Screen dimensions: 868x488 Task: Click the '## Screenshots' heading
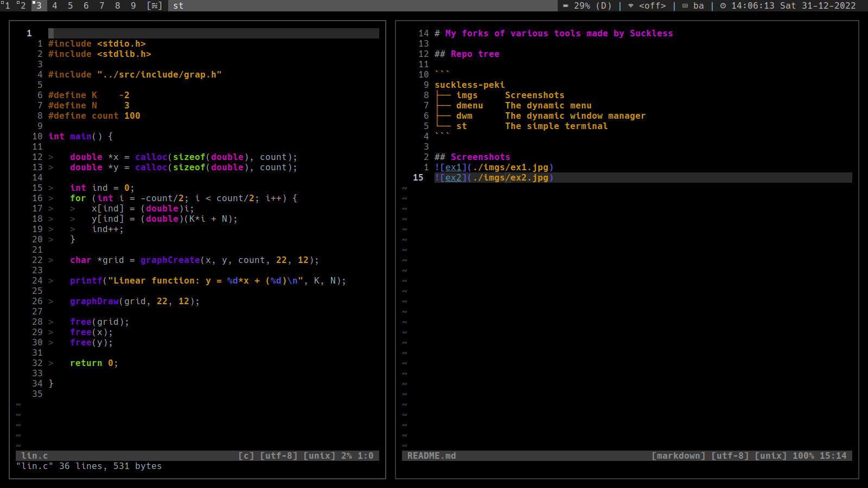tap(473, 157)
